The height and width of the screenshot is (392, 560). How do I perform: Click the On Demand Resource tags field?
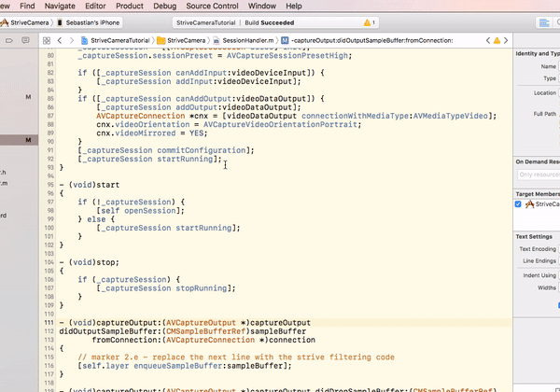point(539,175)
